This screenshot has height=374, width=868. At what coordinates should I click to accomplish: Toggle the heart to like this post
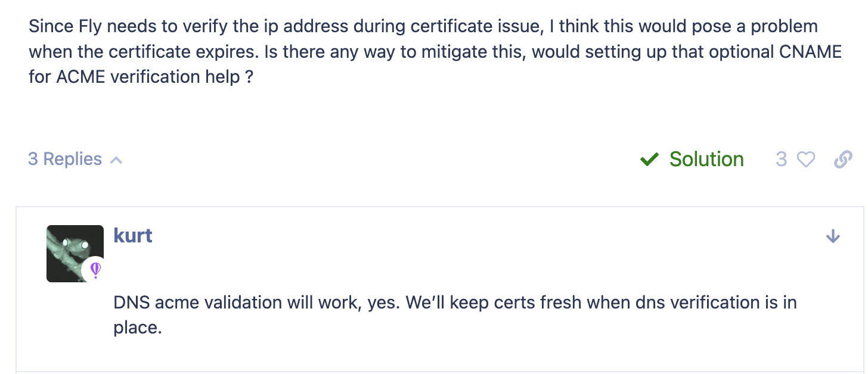(x=805, y=160)
